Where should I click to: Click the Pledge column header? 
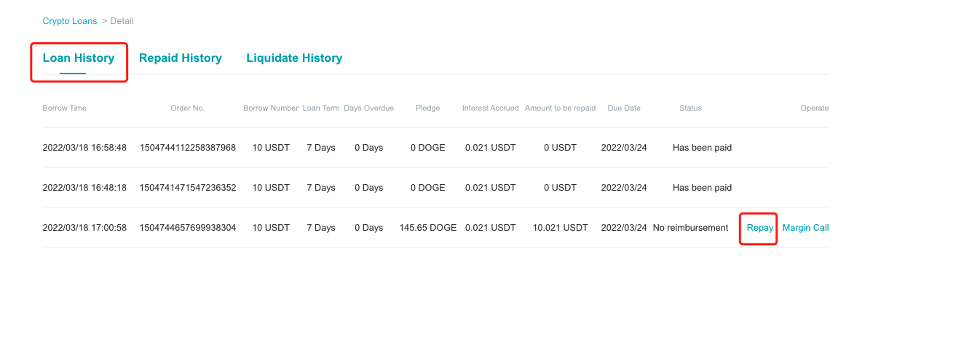(428, 108)
